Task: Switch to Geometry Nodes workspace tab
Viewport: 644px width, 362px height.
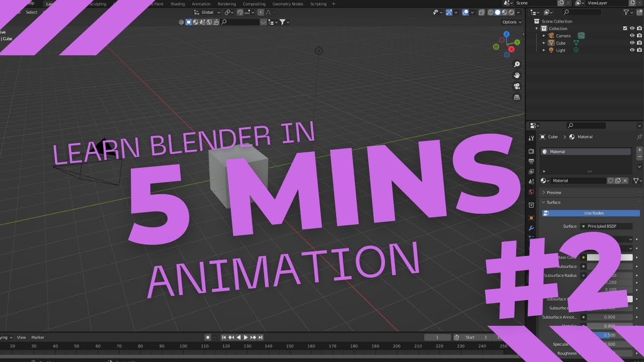Action: [288, 4]
